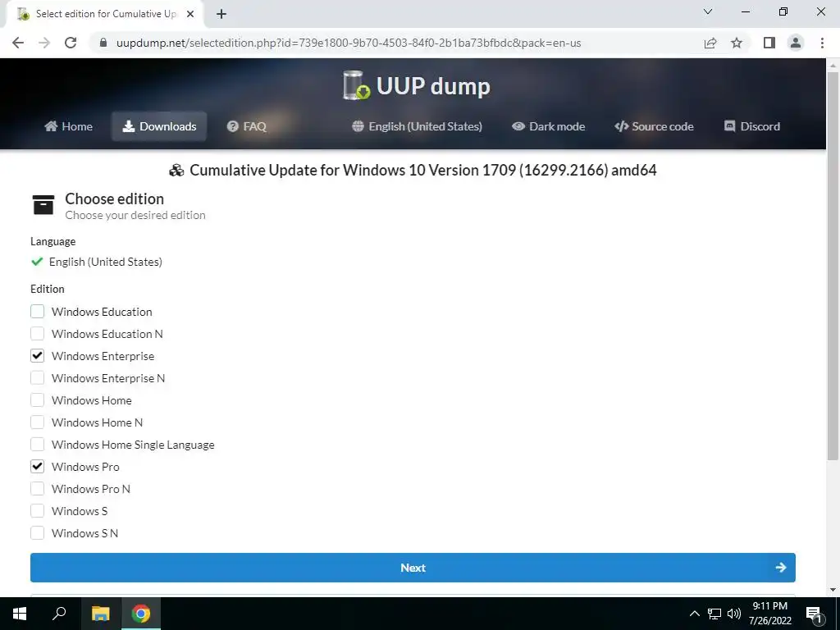Reload the current page
Viewport: 840px width, 630px height.
click(71, 43)
